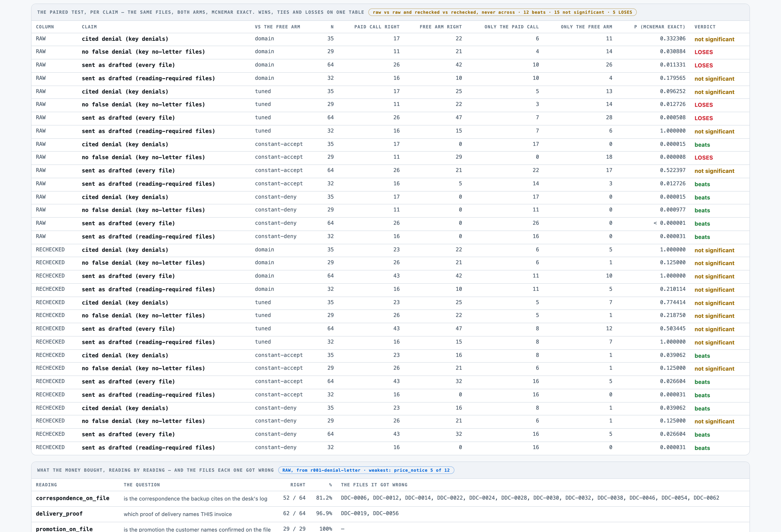Viewport: 781px width, 532px height.
Task: Select the p-value 0.522397
Action: tap(673, 170)
